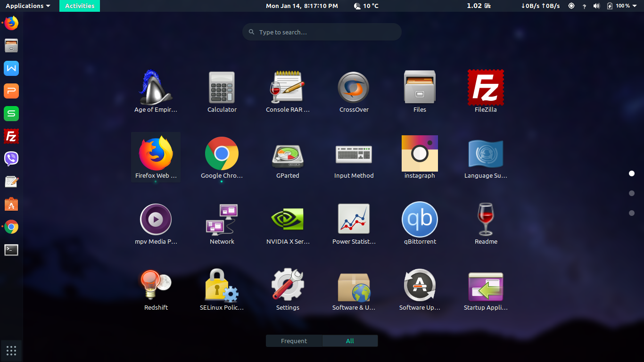Click the Firefox icon in the dock

pos(11,23)
